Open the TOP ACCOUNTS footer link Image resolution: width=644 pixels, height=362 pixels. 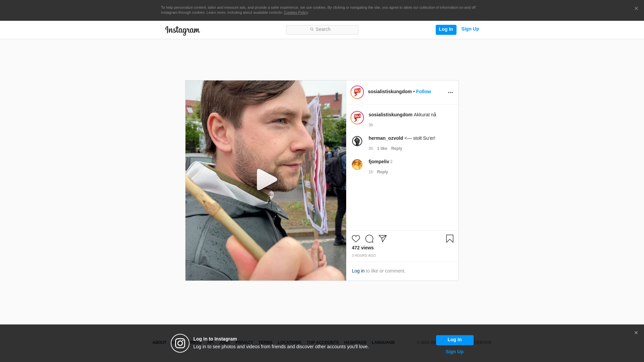point(323,343)
